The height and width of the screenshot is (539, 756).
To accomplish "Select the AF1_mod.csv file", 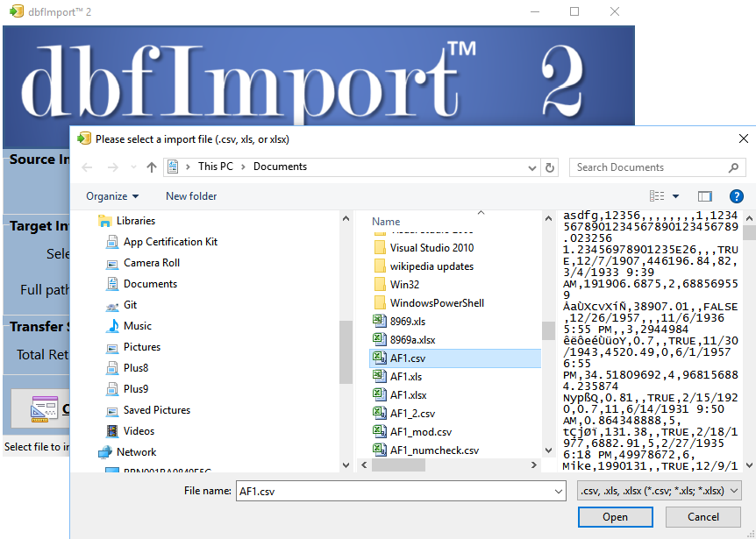I will (x=421, y=432).
